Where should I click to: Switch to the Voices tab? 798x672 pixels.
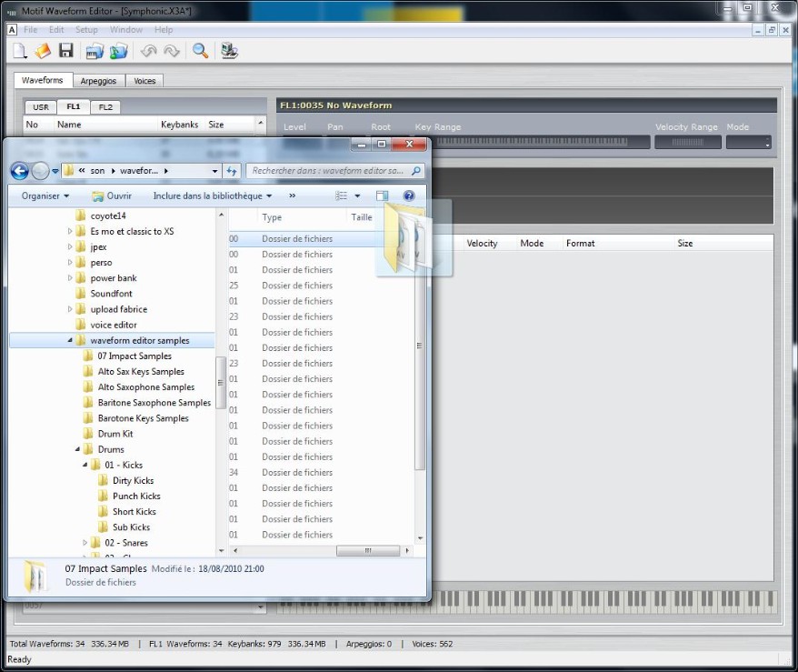(145, 81)
